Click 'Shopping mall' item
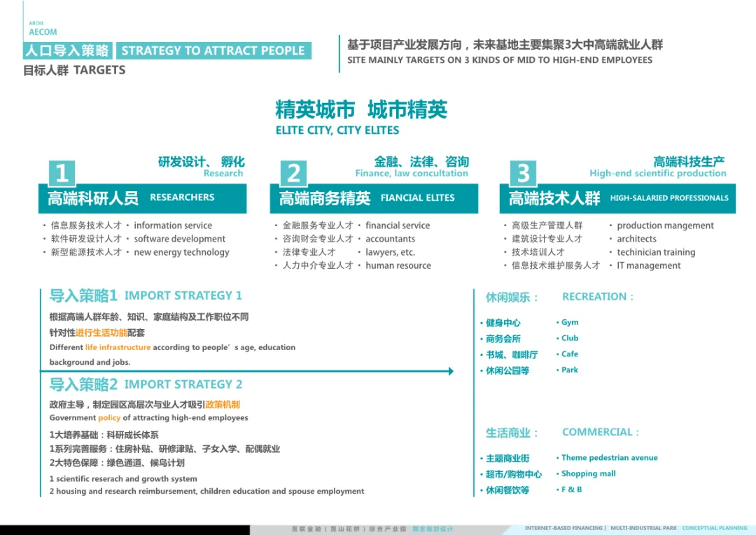This screenshot has height=535, width=756. 588,474
